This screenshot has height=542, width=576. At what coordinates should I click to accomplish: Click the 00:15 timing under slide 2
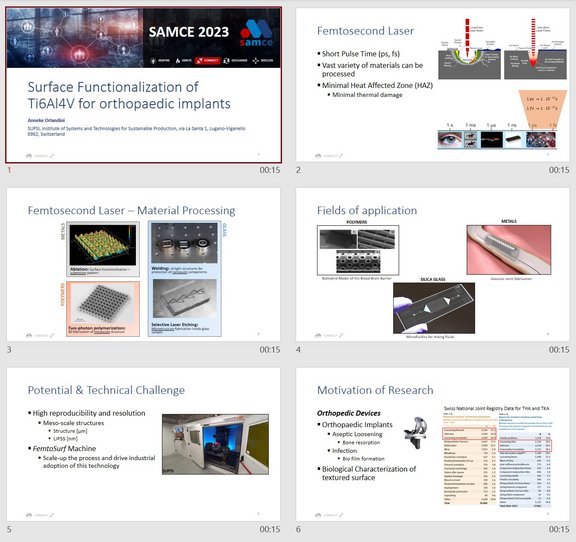pos(559,170)
